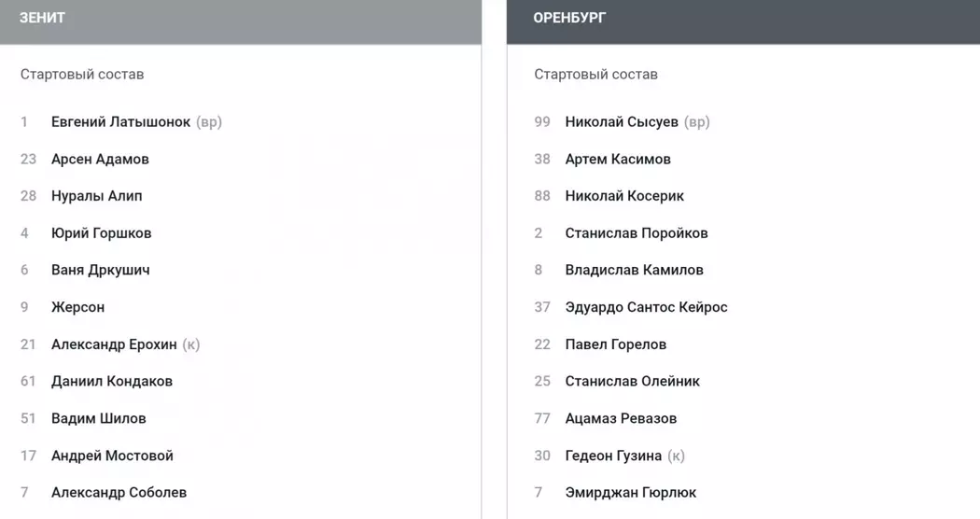Viewport: 980px width, 519px height.
Task: Click on Юрий Горшков
Action: 101,233
